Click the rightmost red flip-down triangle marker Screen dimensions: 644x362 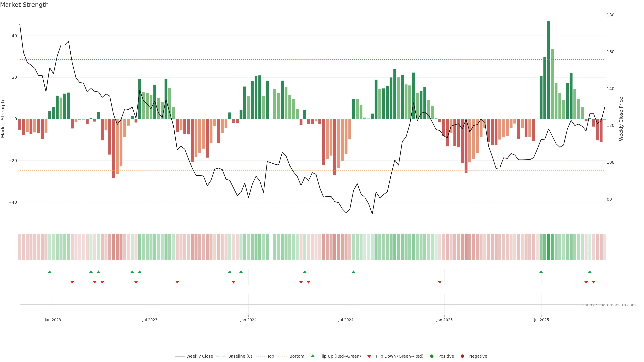(594, 282)
